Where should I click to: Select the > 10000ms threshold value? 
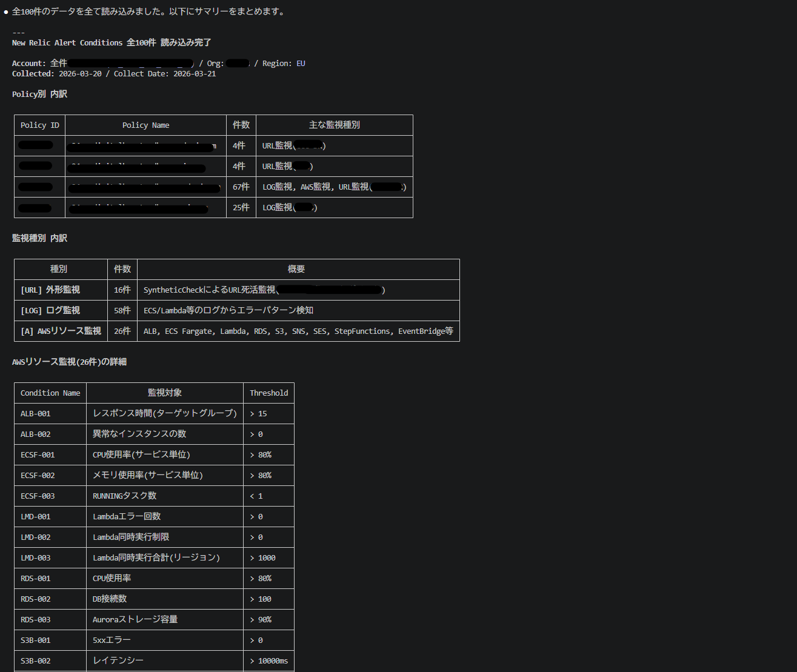click(x=268, y=661)
